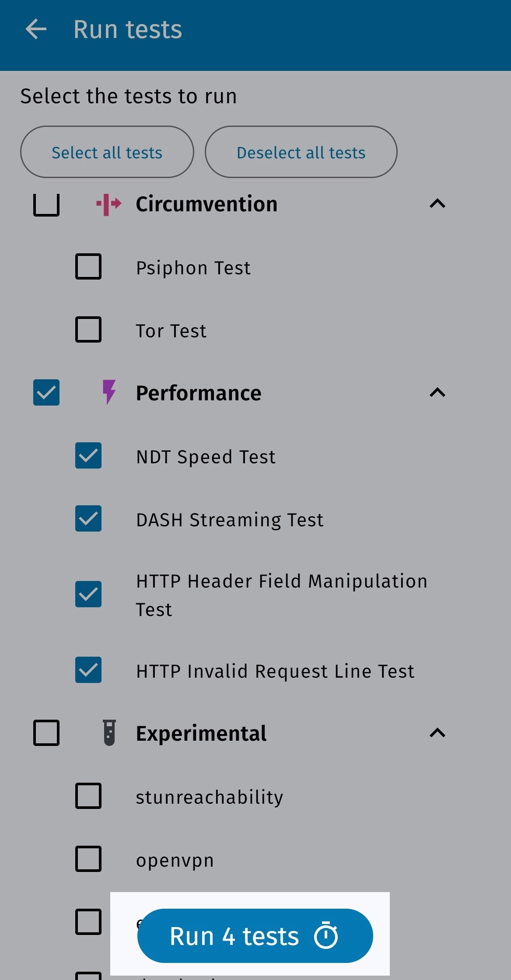Uncheck HTTP Invalid Request Line Test
Image resolution: width=511 pixels, height=980 pixels.
tap(88, 670)
